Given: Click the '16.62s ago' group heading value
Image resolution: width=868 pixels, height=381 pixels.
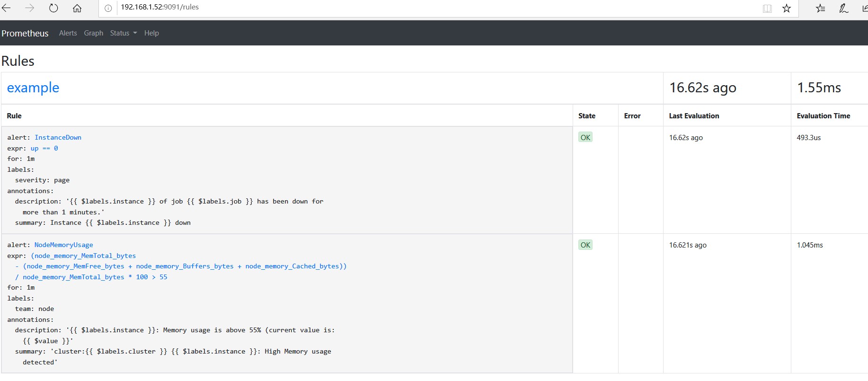Looking at the screenshot, I should click(703, 88).
